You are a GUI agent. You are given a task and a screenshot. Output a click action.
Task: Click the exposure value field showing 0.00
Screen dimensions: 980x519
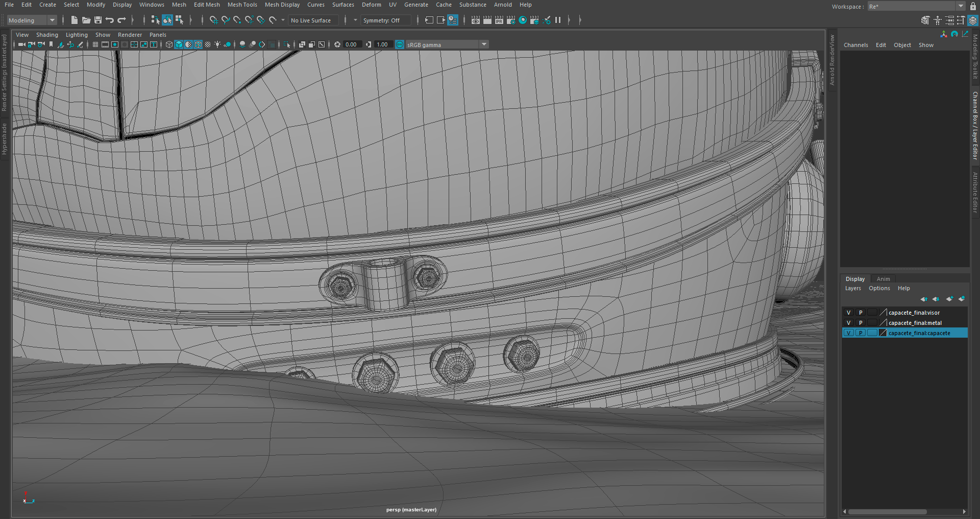pos(351,44)
